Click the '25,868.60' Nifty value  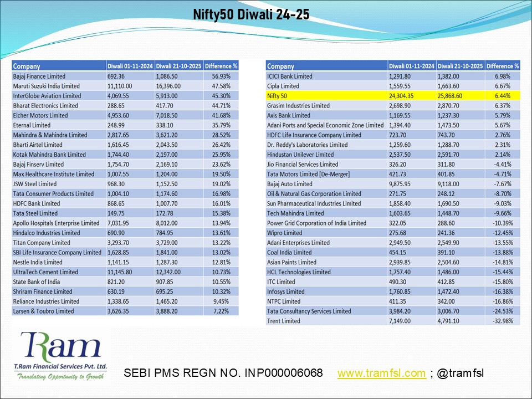(x=461, y=96)
